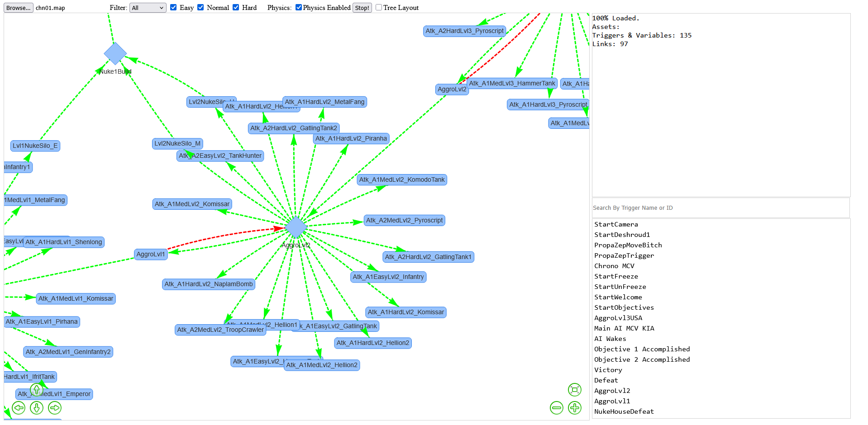Pan the graph left with arrow icon
The width and height of the screenshot is (868, 425).
pyautogui.click(x=19, y=408)
